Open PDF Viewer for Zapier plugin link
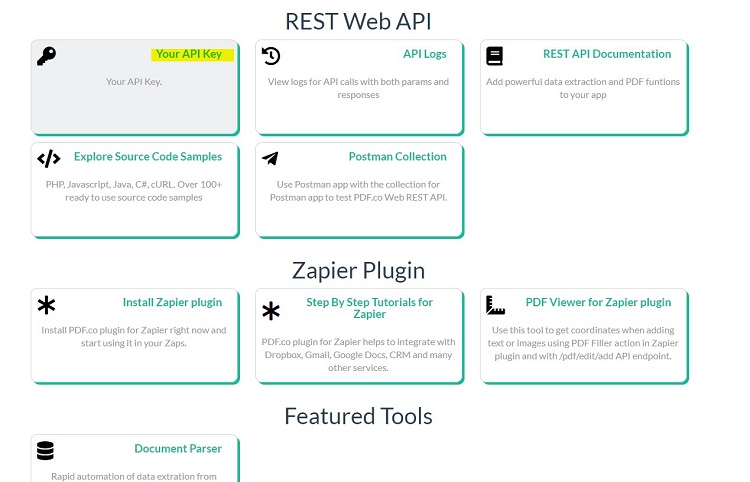Image resolution: width=750 pixels, height=482 pixels. click(x=598, y=302)
